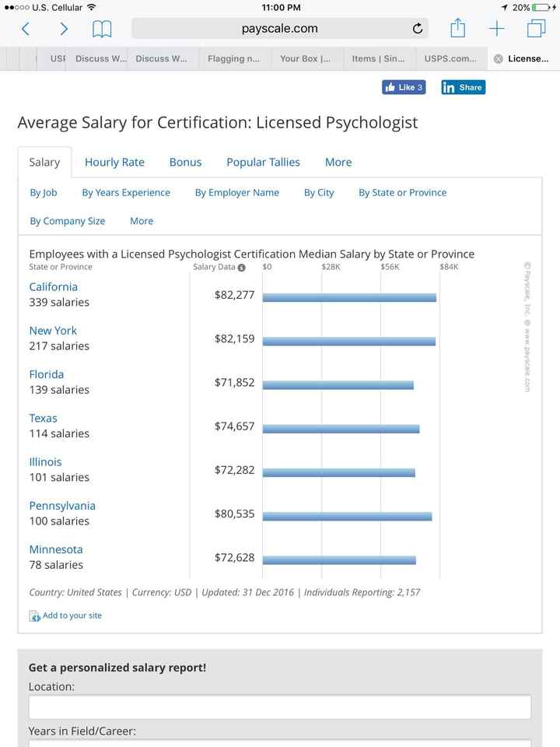Expand the More filter option

coord(142,221)
